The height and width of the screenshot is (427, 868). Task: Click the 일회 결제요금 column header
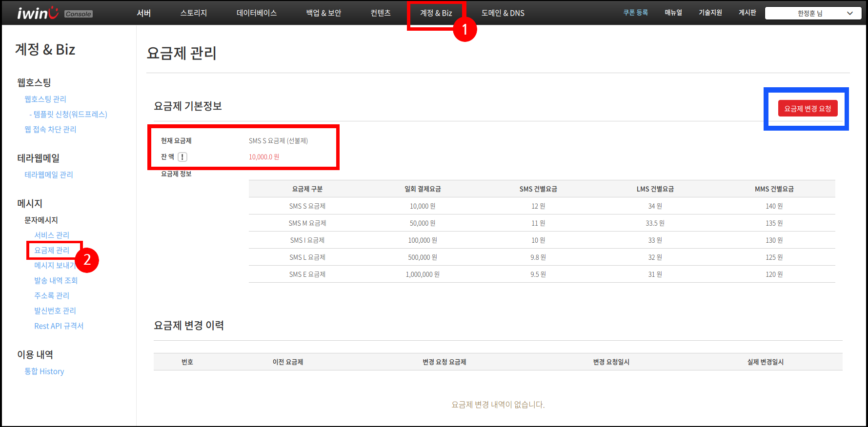423,189
